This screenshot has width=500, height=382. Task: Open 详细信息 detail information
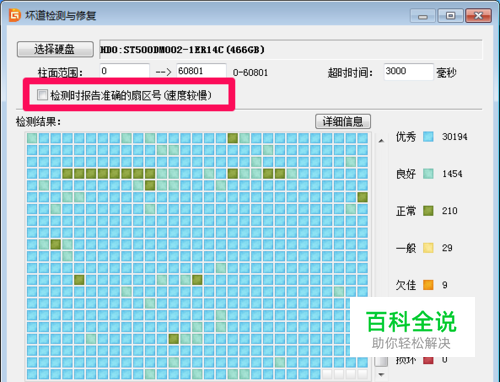point(343,121)
